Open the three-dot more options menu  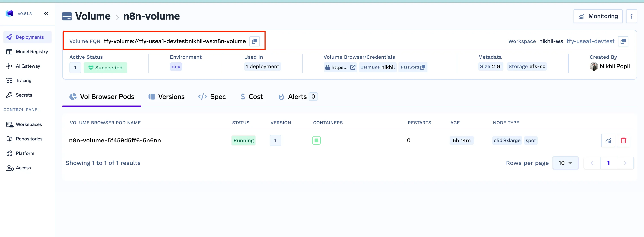(x=631, y=16)
